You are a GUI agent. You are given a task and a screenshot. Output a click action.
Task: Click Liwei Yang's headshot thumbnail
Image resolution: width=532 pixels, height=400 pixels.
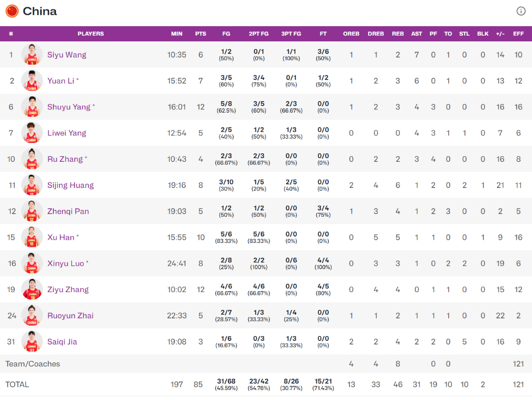[x=32, y=132]
